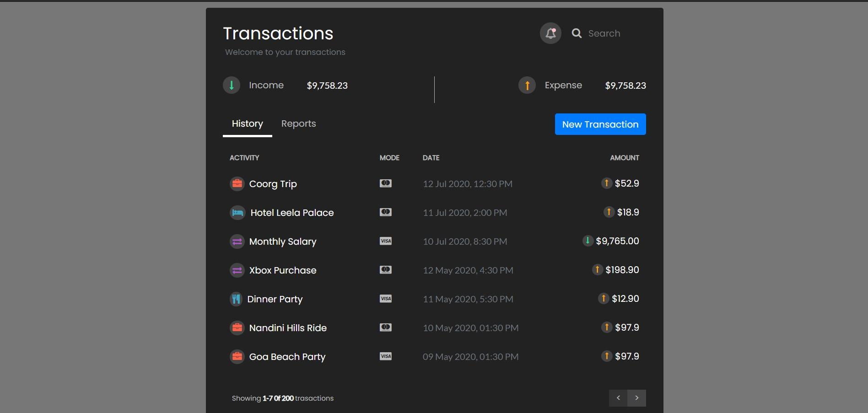Select the Coorg Trip briefcase icon

[237, 183]
